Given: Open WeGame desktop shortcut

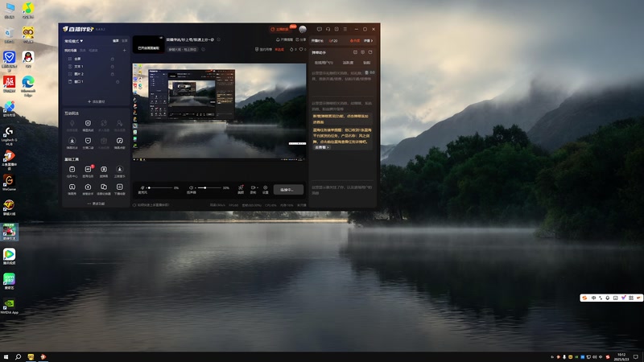Looking at the screenshot, I should pos(9,183).
